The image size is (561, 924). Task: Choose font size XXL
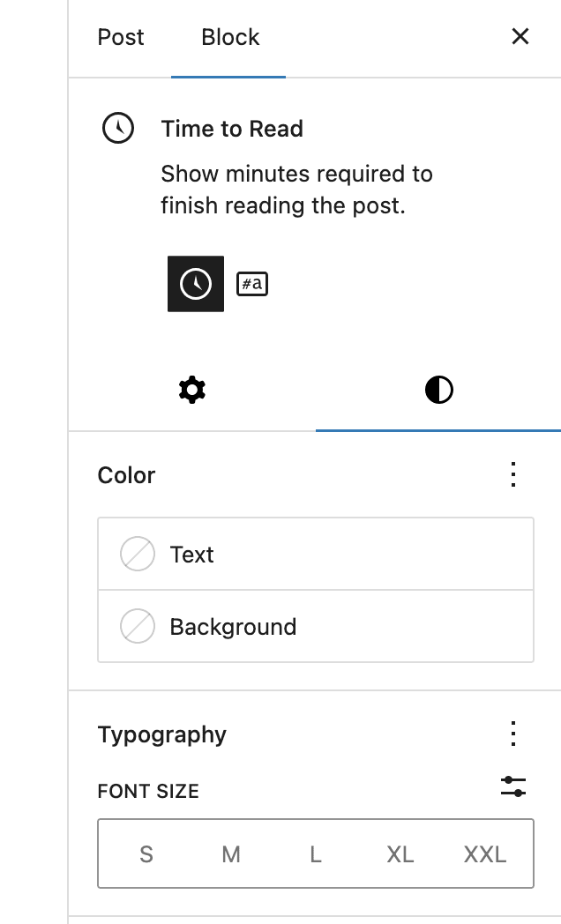click(x=485, y=853)
